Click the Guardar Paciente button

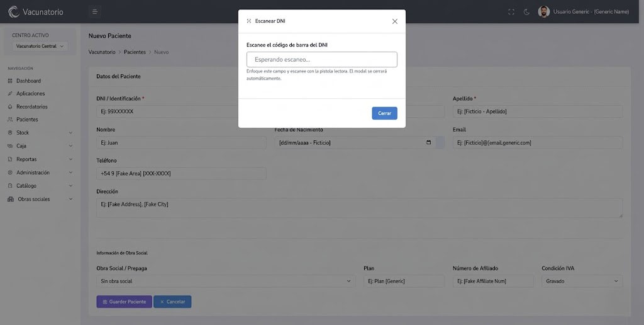click(x=124, y=302)
